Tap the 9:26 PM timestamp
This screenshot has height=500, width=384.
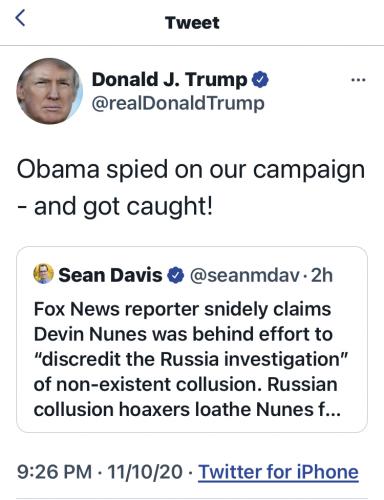[54, 472]
